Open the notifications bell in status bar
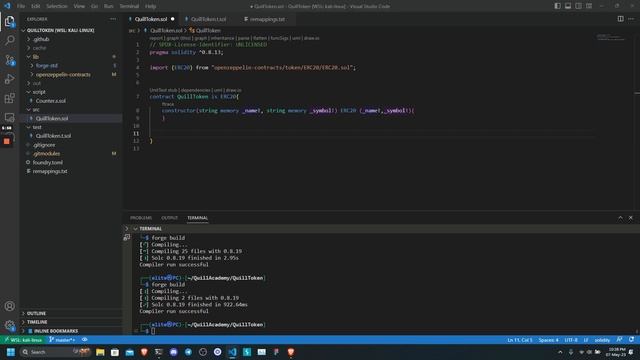Image resolution: width=640 pixels, height=360 pixels. 631,340
